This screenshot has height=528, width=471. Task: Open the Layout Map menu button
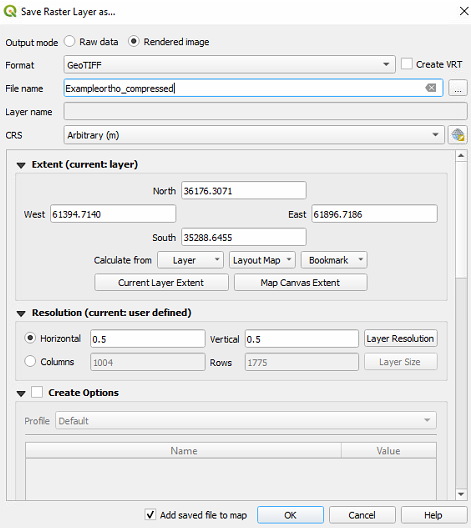click(262, 260)
